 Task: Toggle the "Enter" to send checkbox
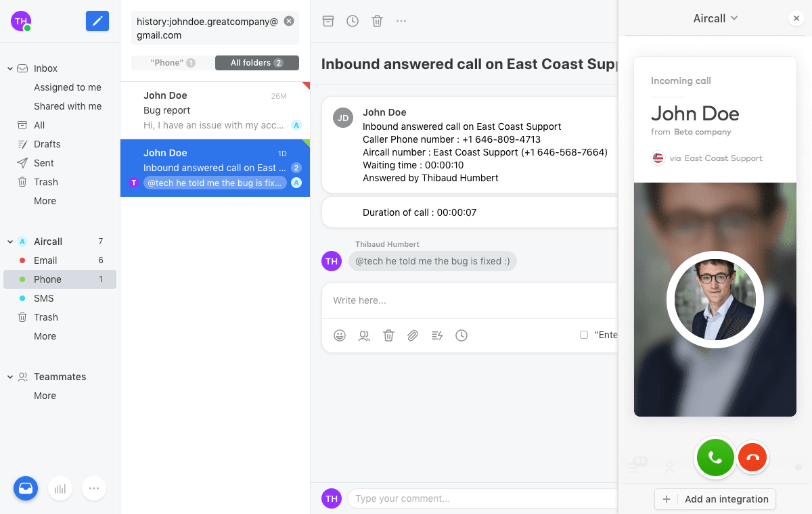(x=584, y=335)
